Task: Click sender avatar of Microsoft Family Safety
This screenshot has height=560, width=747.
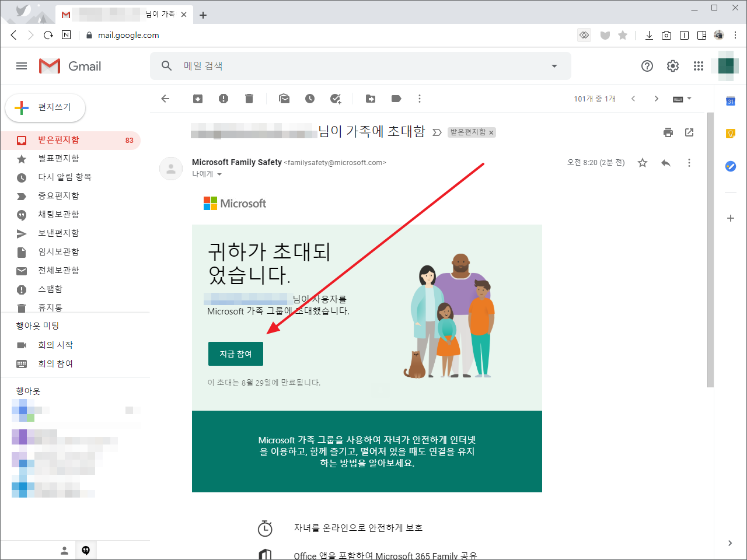Action: [x=171, y=169]
